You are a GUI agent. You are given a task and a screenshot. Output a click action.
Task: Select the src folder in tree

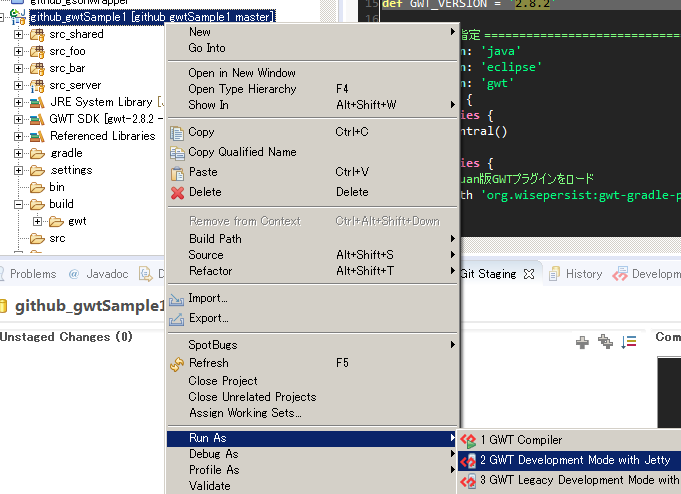(x=57, y=239)
